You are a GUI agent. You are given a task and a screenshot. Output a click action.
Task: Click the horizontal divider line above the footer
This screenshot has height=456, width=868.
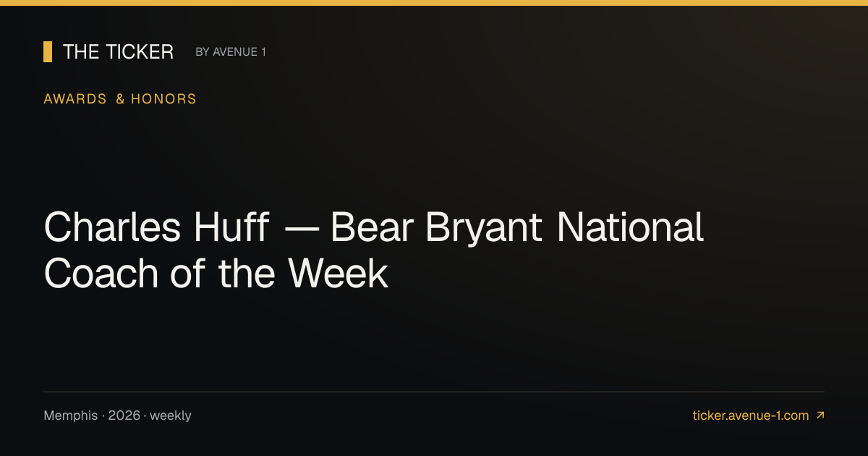tap(434, 392)
